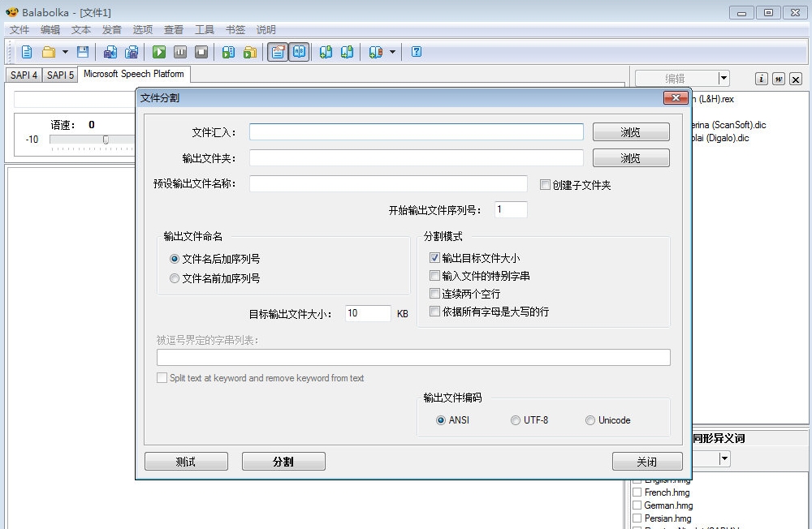Select Unicode output encoding
The image size is (812, 529).
[590, 420]
